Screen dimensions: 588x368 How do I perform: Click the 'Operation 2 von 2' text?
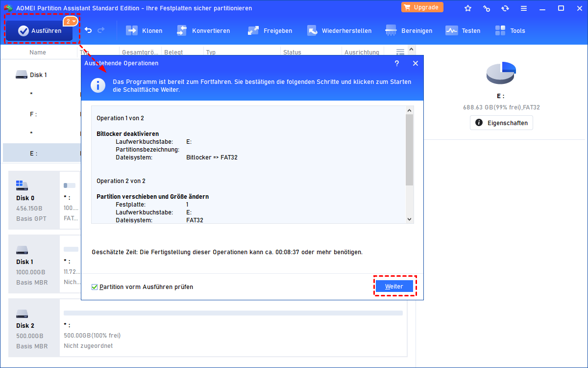tap(121, 181)
